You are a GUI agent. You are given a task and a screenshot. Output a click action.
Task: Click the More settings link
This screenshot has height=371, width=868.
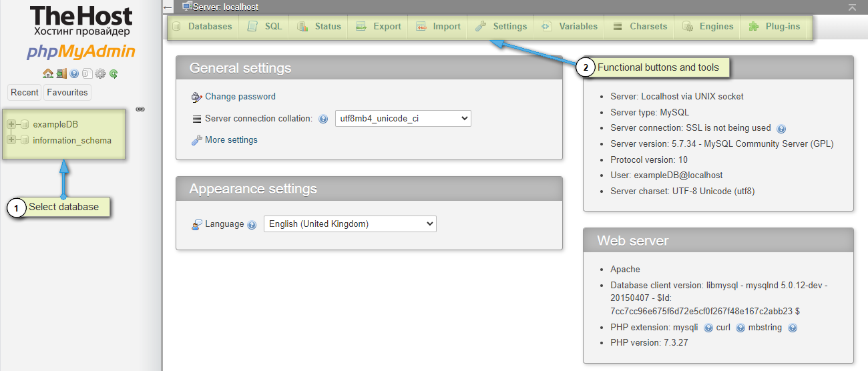click(231, 140)
